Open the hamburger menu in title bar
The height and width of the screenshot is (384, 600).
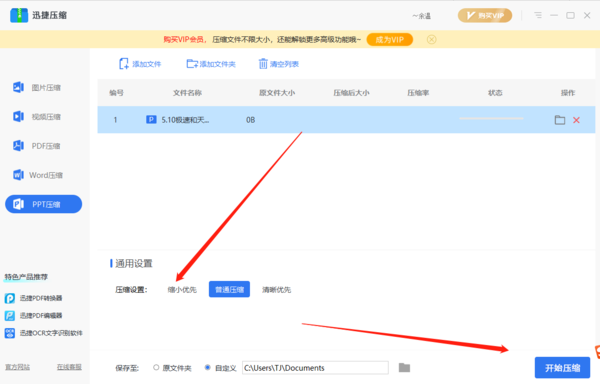[x=538, y=15]
